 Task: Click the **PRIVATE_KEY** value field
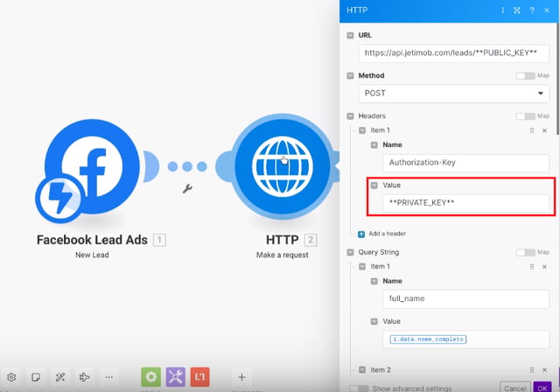pos(465,203)
